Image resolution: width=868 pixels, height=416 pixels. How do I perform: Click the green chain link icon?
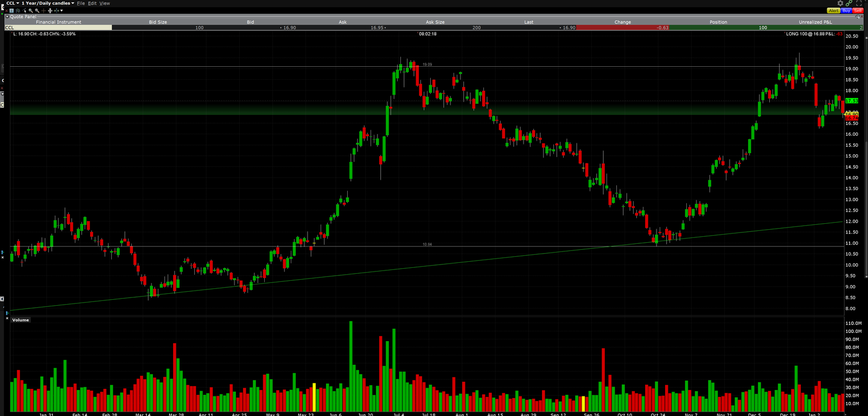click(x=849, y=3)
